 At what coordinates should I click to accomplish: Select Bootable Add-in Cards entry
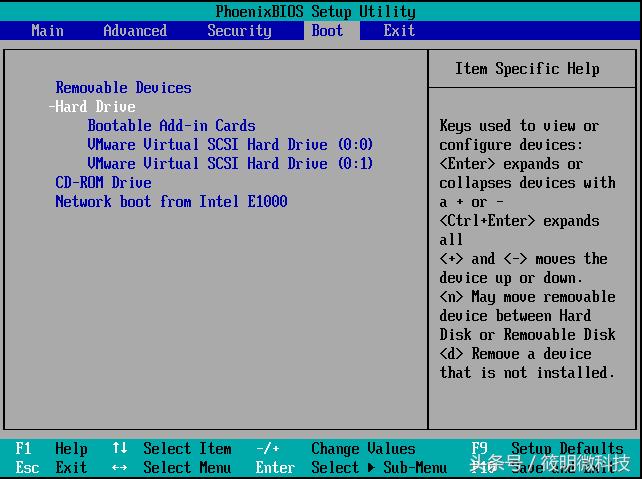pyautogui.click(x=171, y=125)
